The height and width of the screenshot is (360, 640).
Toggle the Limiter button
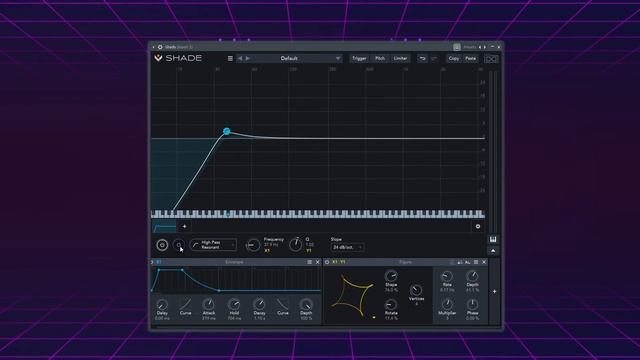(400, 58)
